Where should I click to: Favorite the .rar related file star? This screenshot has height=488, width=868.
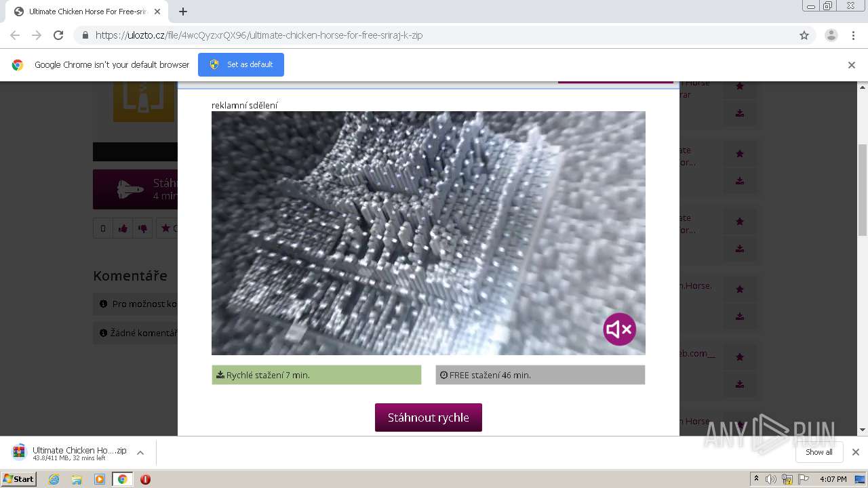click(740, 86)
